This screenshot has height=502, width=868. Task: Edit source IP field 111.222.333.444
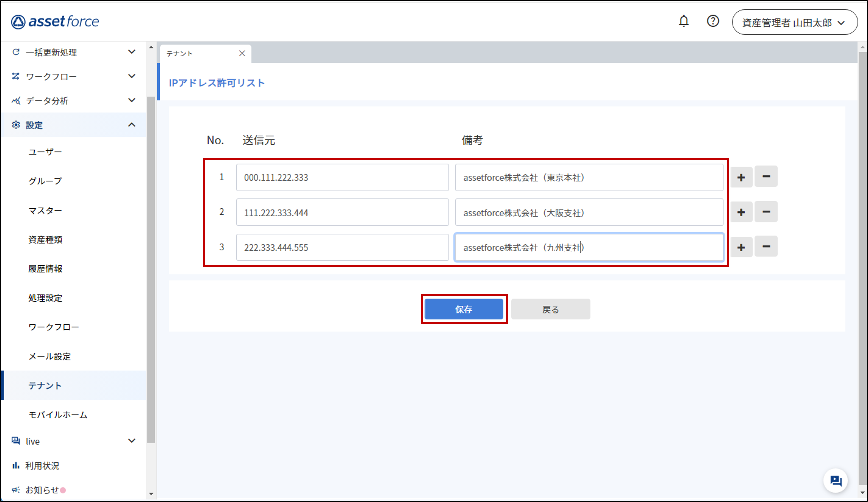(x=342, y=212)
